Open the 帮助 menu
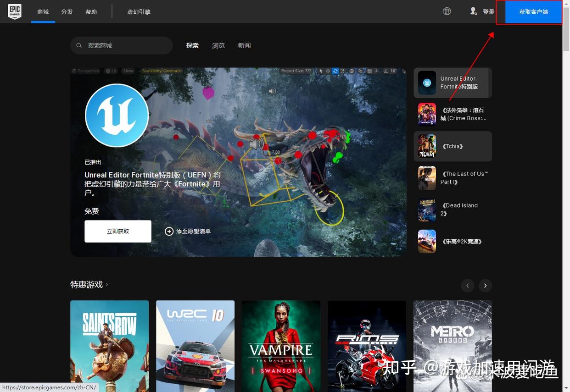The image size is (570, 392). click(x=91, y=12)
